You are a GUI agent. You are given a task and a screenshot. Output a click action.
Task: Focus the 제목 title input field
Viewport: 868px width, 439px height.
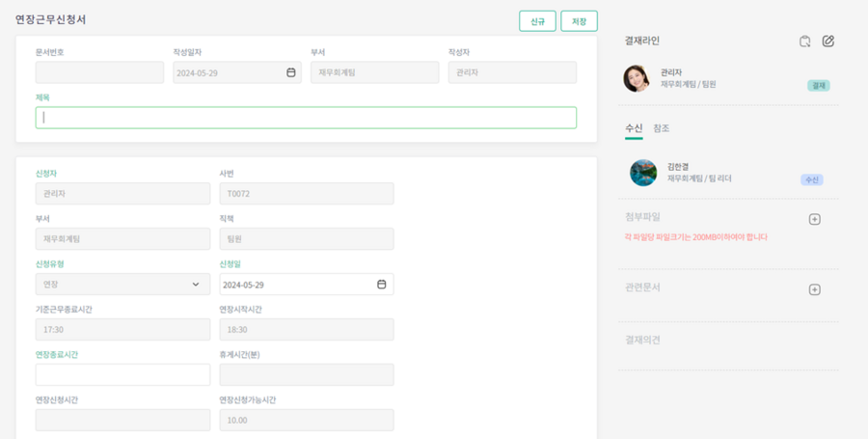coord(306,118)
